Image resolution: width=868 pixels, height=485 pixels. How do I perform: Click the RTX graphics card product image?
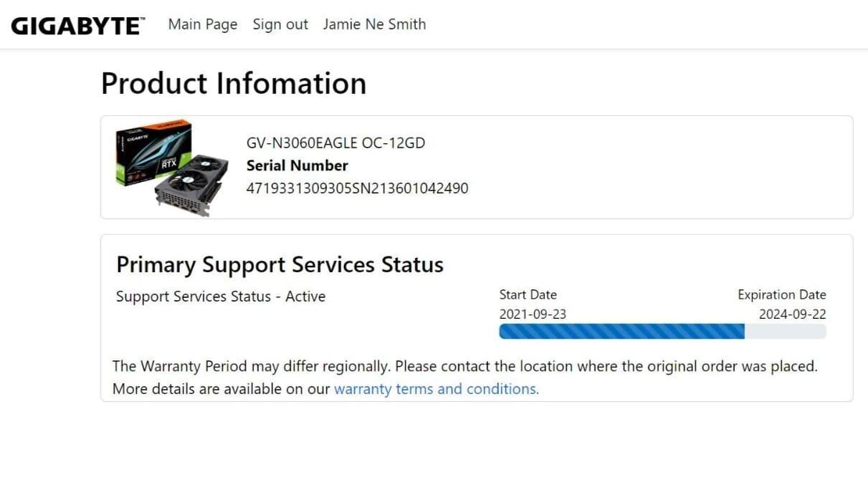172,167
